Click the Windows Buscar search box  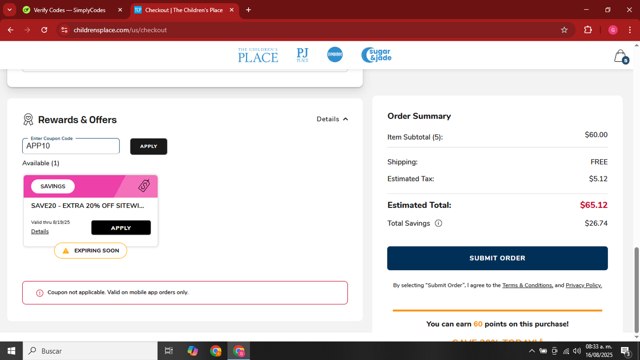90,351
